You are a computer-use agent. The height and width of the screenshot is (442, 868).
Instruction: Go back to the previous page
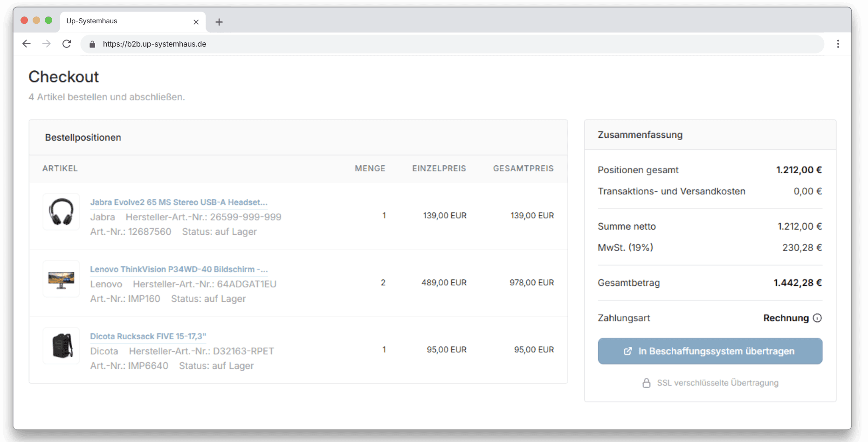27,44
